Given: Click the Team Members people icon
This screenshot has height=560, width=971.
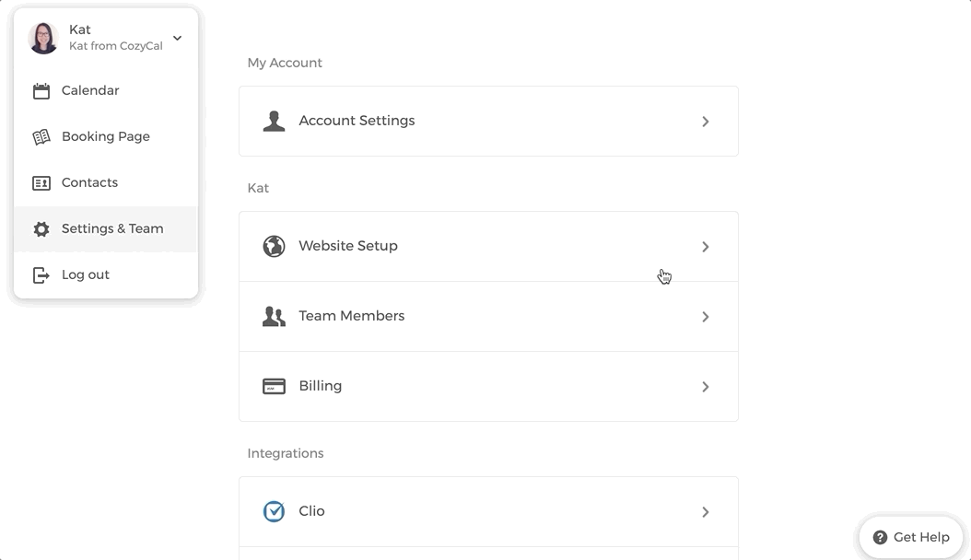Looking at the screenshot, I should [274, 317].
